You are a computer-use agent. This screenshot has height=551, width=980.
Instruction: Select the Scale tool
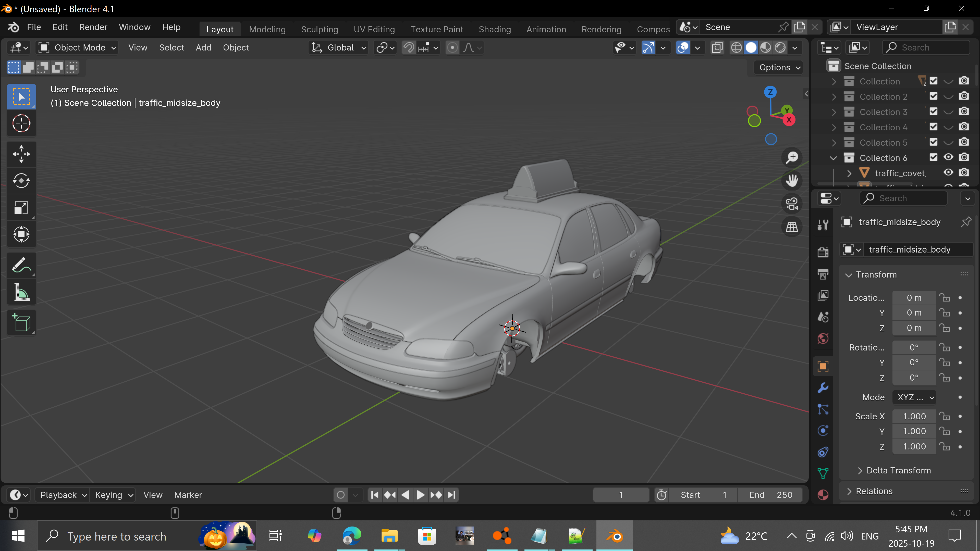point(21,208)
